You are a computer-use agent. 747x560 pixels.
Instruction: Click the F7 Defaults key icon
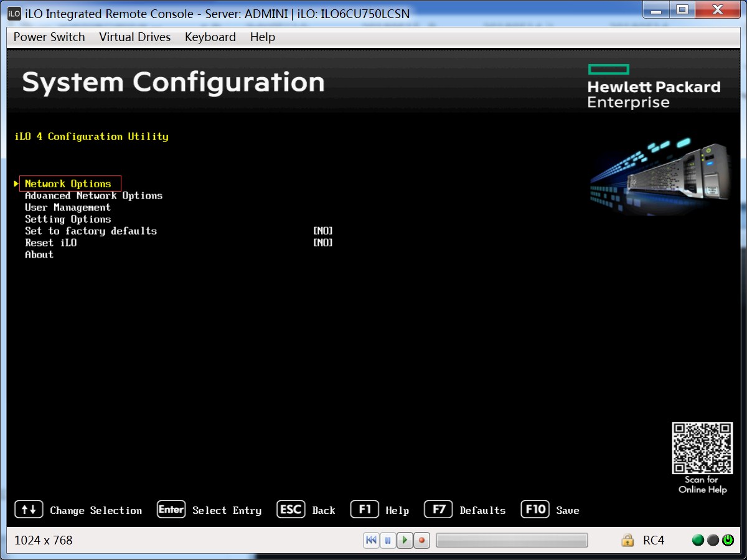coord(439,510)
